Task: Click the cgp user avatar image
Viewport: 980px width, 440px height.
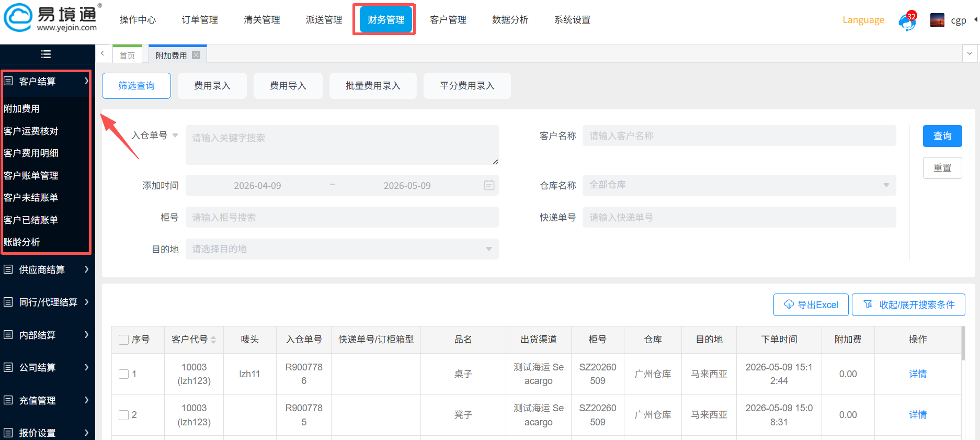Action: (x=937, y=20)
